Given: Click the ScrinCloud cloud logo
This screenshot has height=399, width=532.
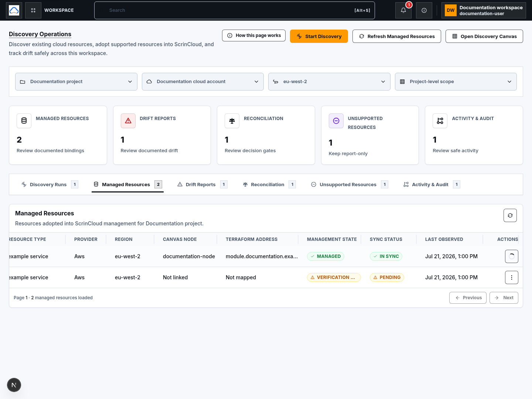Looking at the screenshot, I should coord(14,10).
